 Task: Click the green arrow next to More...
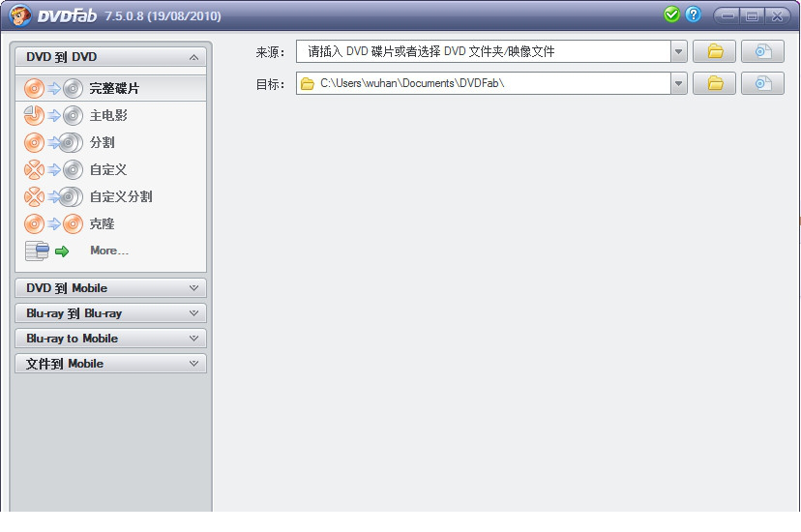pyautogui.click(x=62, y=251)
